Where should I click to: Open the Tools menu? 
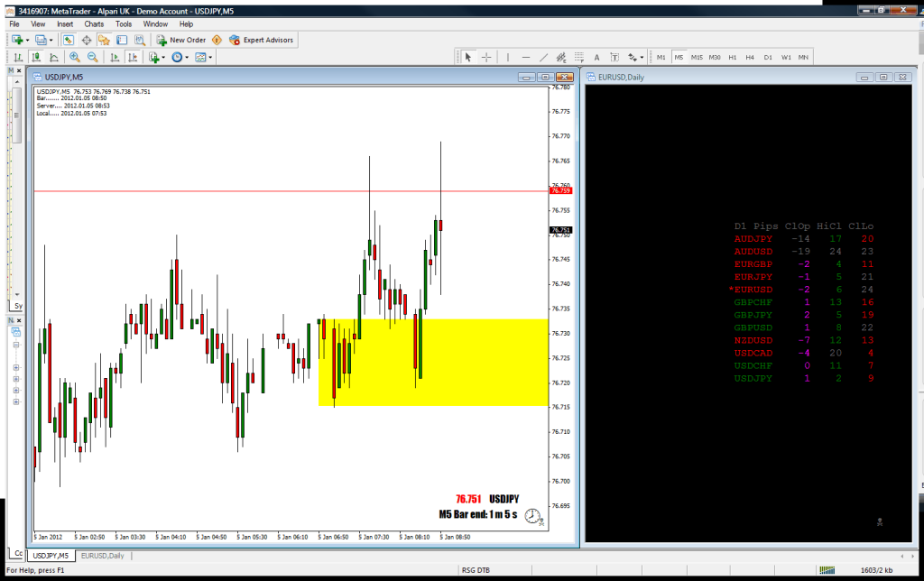tap(123, 24)
